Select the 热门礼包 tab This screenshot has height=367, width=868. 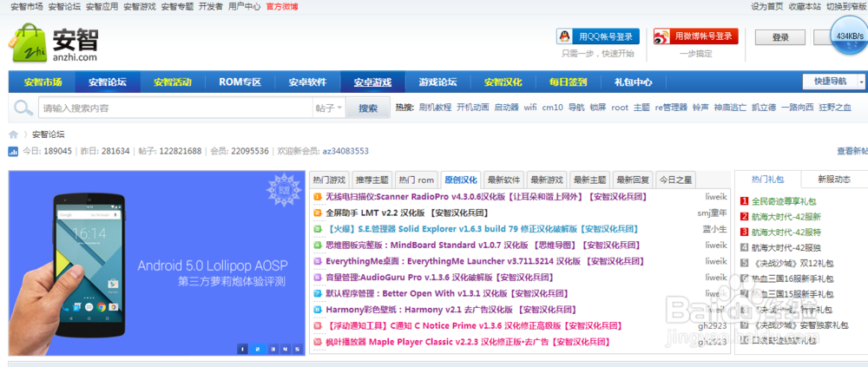coord(768,180)
